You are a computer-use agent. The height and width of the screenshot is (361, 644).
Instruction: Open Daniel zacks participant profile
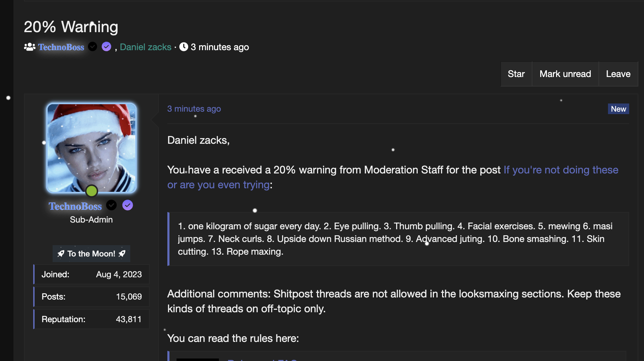click(145, 47)
